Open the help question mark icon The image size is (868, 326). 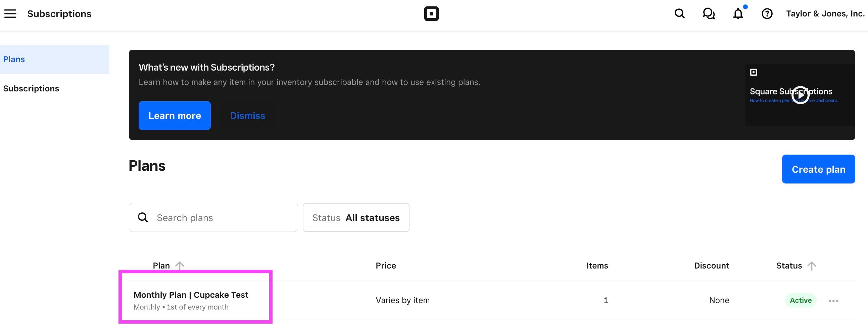click(x=767, y=14)
